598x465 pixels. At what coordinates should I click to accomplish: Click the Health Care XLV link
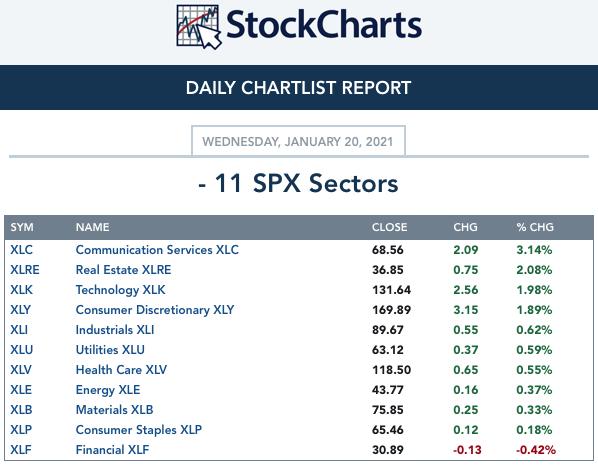(x=121, y=370)
